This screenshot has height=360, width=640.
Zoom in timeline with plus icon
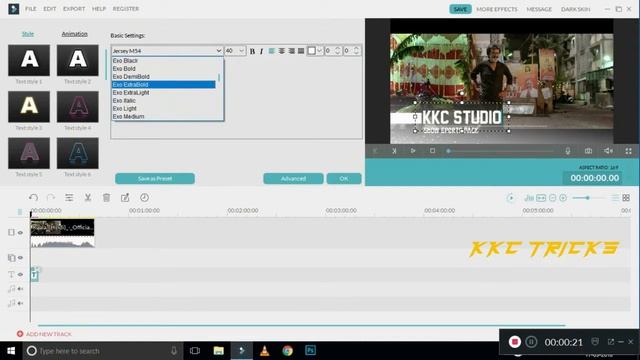(x=563, y=198)
